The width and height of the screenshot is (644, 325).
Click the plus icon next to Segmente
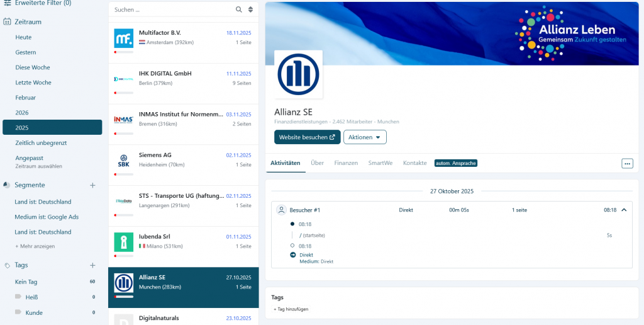click(x=92, y=185)
